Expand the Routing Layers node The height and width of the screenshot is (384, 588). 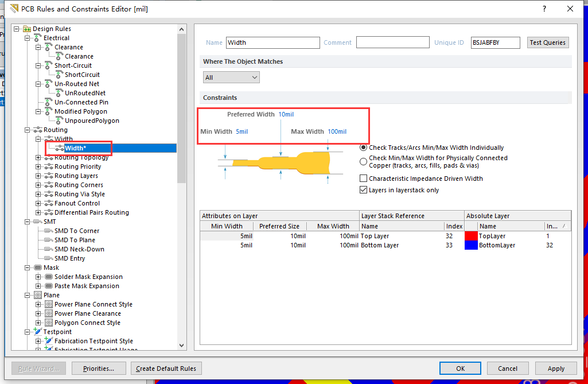coord(38,176)
